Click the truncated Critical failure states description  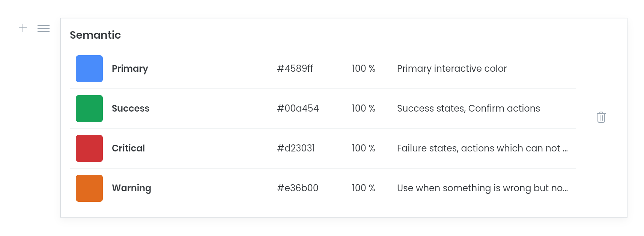[x=482, y=148]
